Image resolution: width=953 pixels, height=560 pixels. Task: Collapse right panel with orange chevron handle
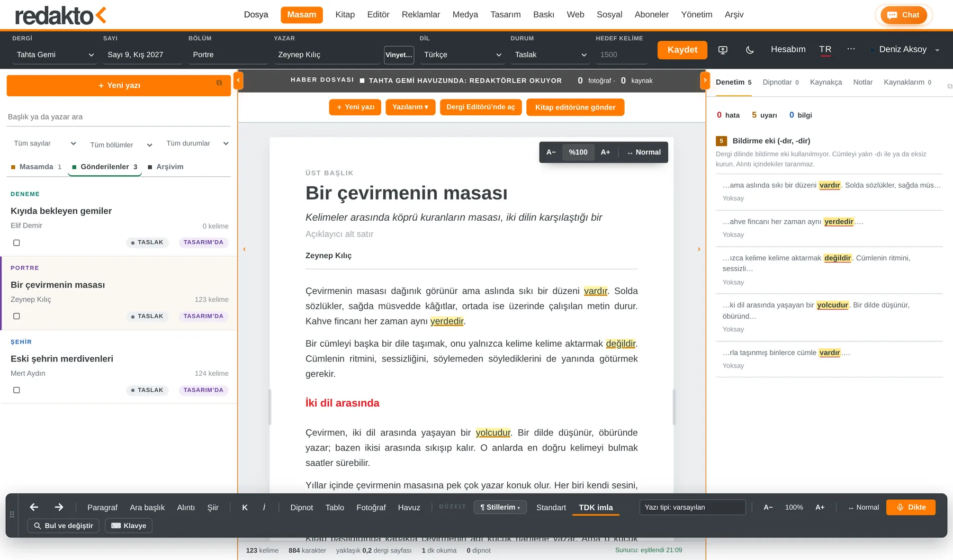(x=705, y=80)
